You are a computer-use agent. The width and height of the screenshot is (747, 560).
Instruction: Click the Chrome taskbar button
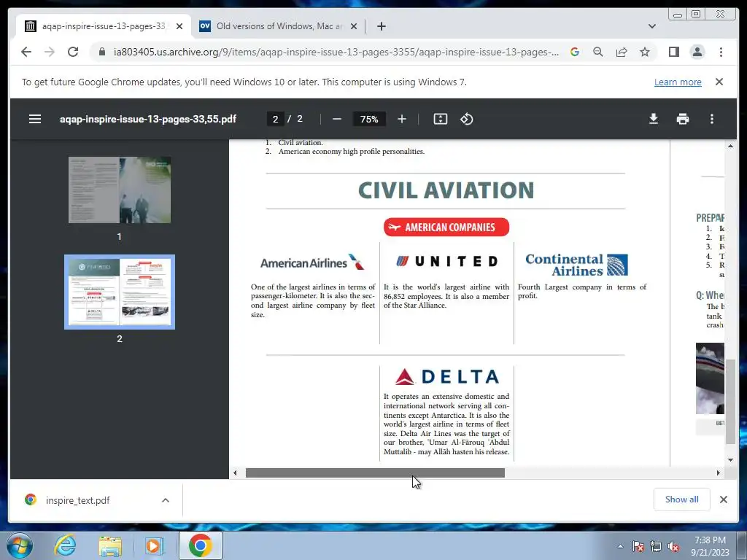point(200,545)
